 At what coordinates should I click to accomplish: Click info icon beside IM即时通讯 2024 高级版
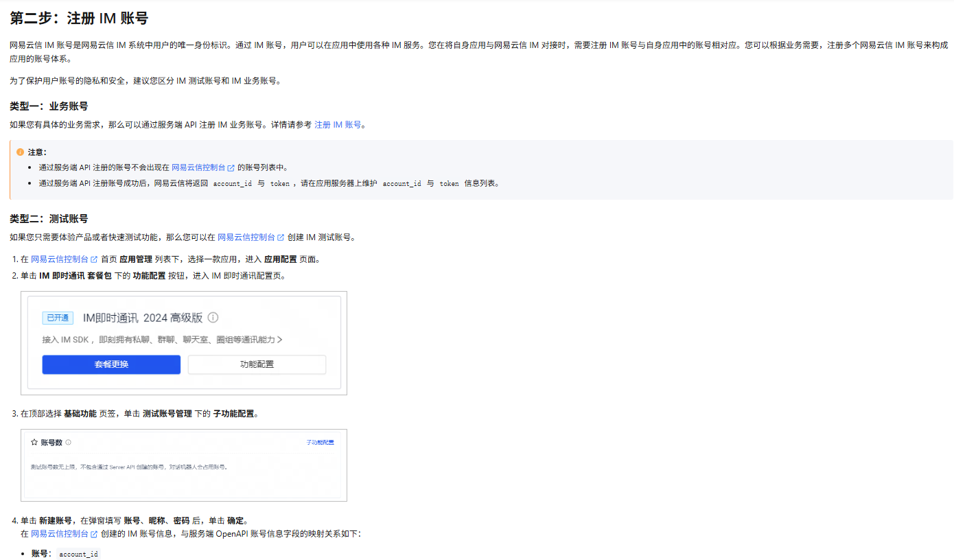click(213, 318)
